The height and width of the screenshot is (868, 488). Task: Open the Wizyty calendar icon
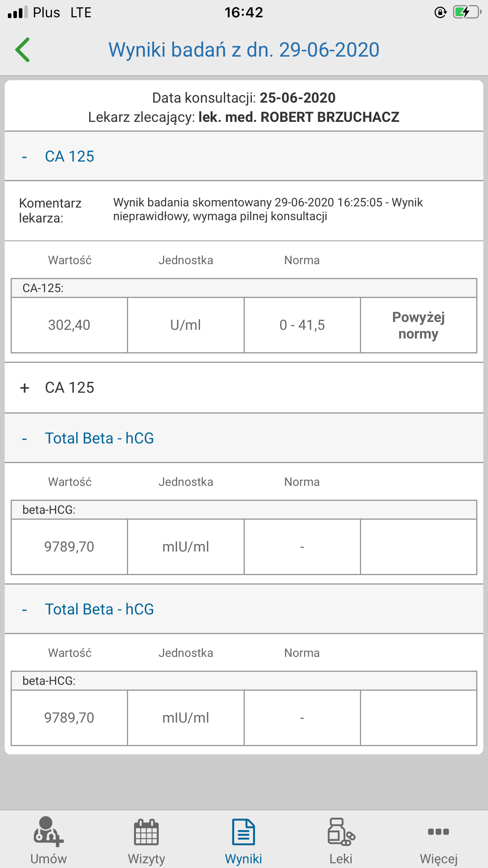click(146, 832)
